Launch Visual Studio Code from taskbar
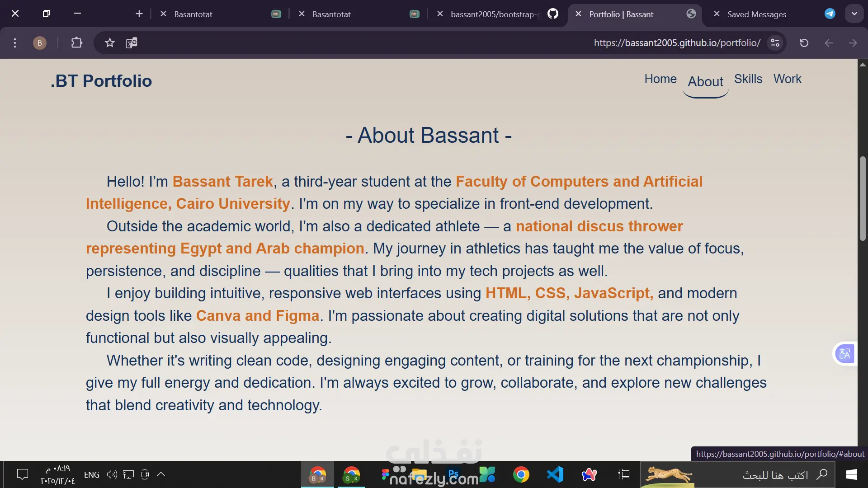868x488 pixels. point(555,474)
